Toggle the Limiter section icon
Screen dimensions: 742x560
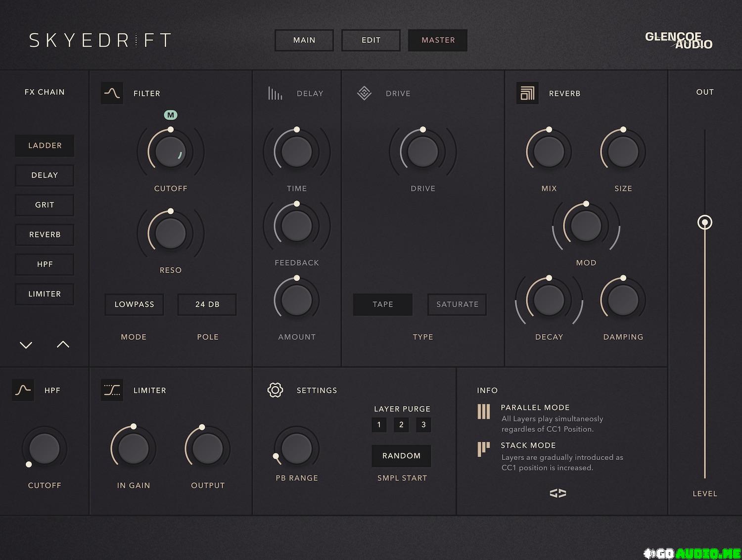[x=112, y=390]
